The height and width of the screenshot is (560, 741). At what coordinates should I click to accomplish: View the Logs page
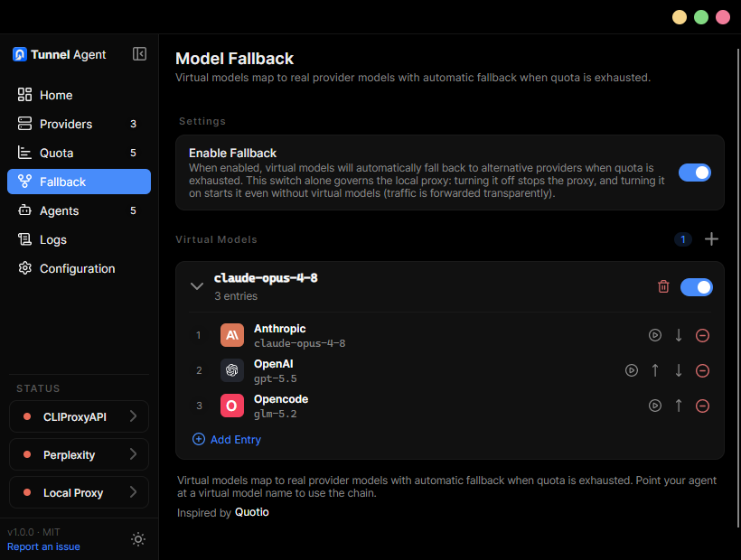click(79, 240)
